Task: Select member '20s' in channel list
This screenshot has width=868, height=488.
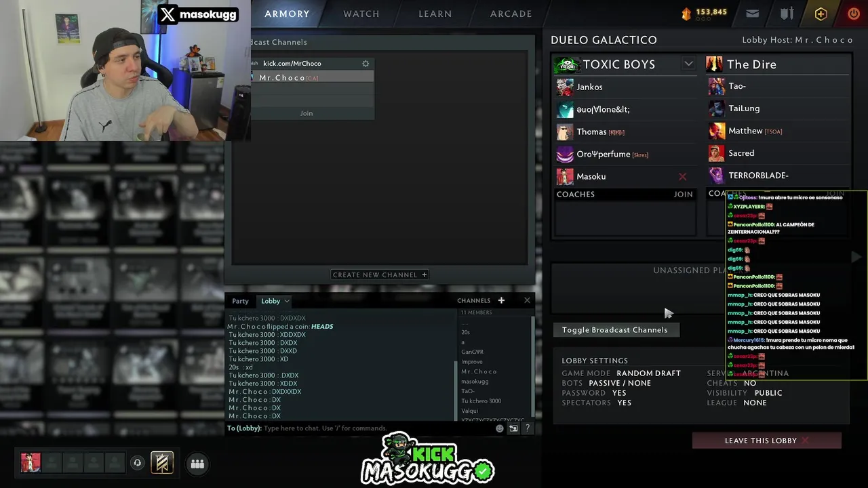Action: click(x=465, y=332)
